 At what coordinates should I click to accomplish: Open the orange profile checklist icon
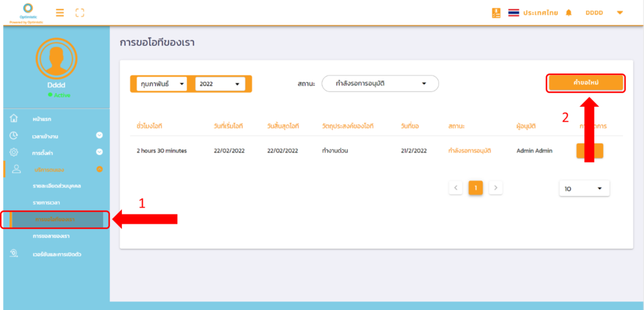[x=496, y=13]
